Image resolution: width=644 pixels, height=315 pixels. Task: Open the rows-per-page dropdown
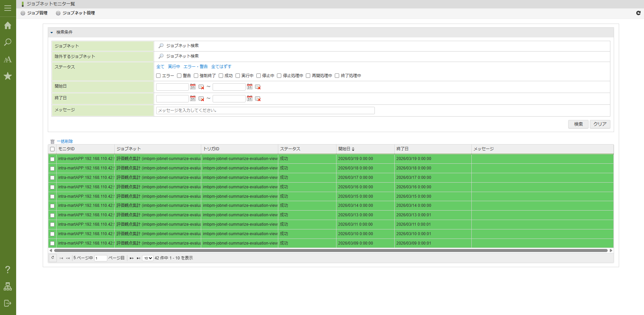(147, 258)
